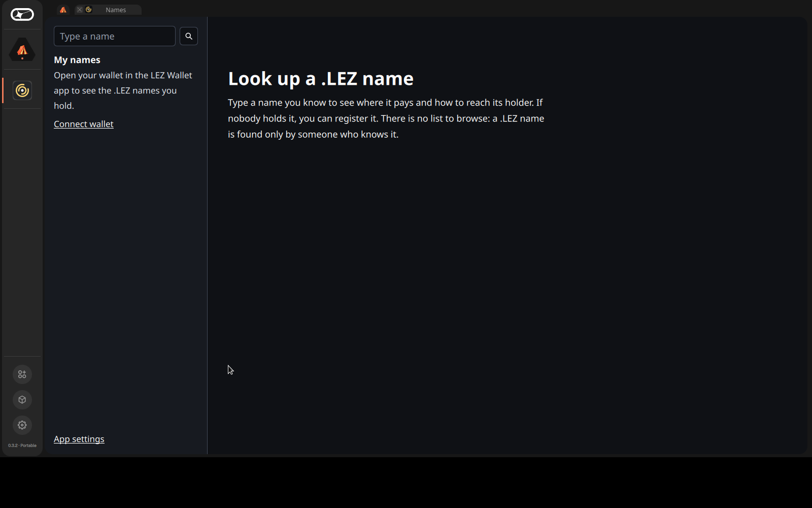
Task: Focus the 'Type a name' search field
Action: pos(115,36)
